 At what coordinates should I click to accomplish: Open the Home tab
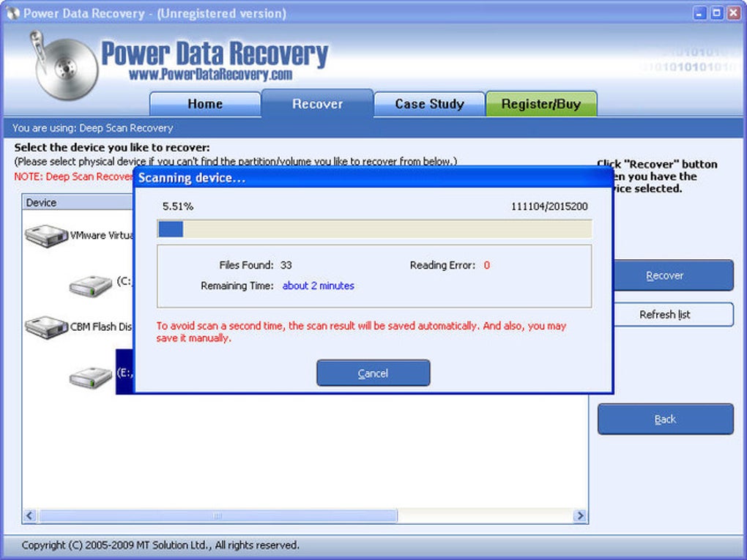[205, 104]
